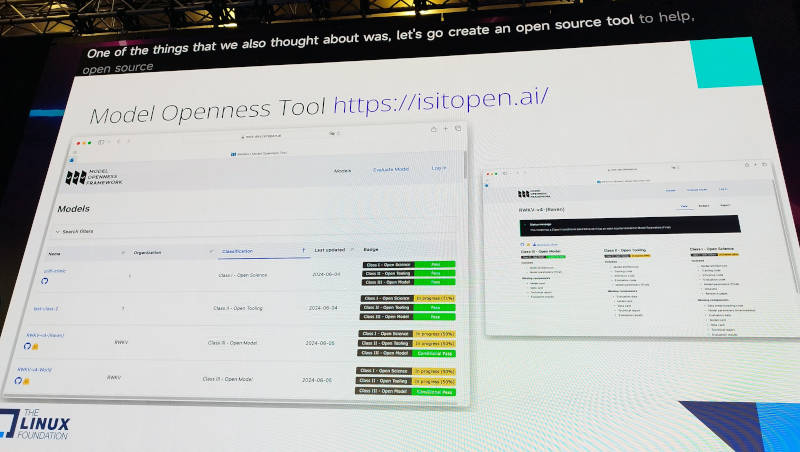Viewport: 800px width, 452px height.
Task: Click vertical scrollbar of Models list window
Action: tap(465, 164)
